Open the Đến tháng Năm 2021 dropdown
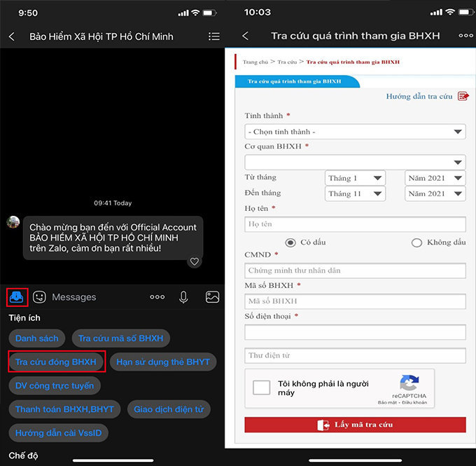The width and height of the screenshot is (476, 466). click(x=435, y=193)
